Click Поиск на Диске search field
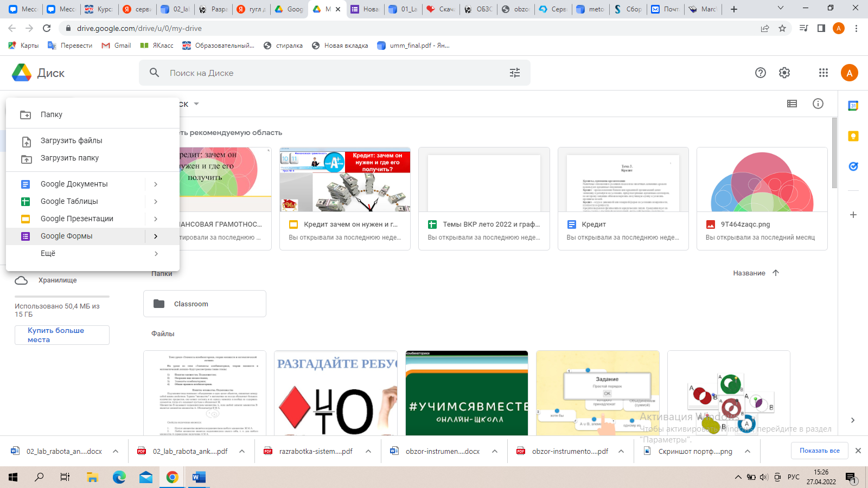868x488 pixels. pyautogui.click(x=335, y=73)
